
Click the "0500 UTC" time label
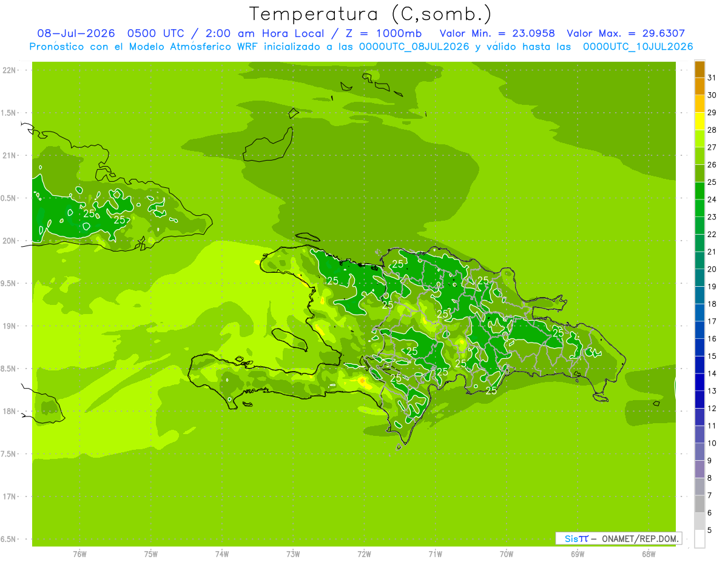click(x=157, y=33)
